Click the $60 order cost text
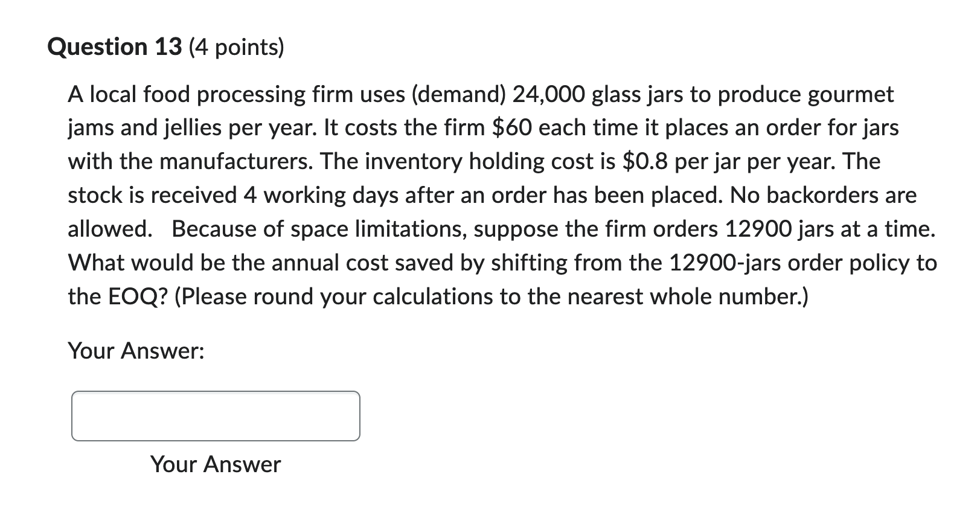This screenshot has width=980, height=509. pos(511,127)
